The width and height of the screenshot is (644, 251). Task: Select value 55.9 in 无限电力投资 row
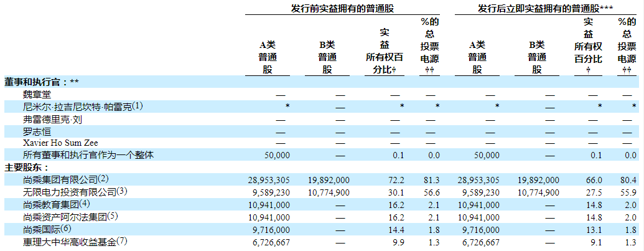pyautogui.click(x=629, y=192)
